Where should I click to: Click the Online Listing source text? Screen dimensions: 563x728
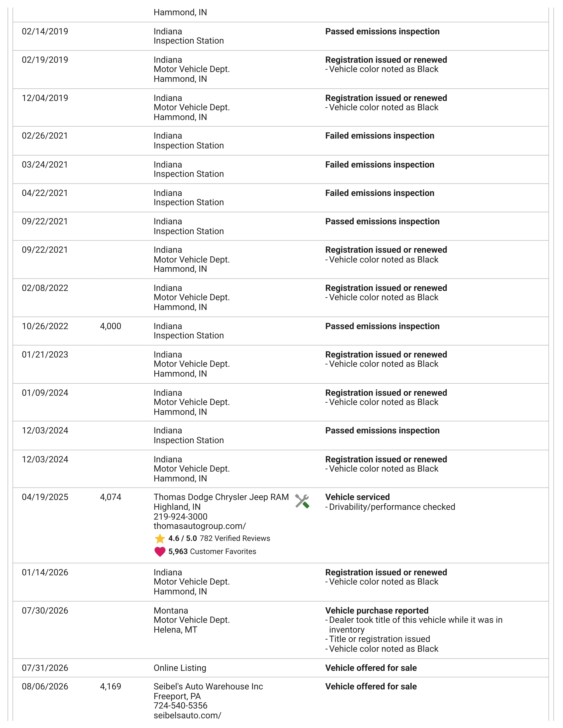[180, 668]
